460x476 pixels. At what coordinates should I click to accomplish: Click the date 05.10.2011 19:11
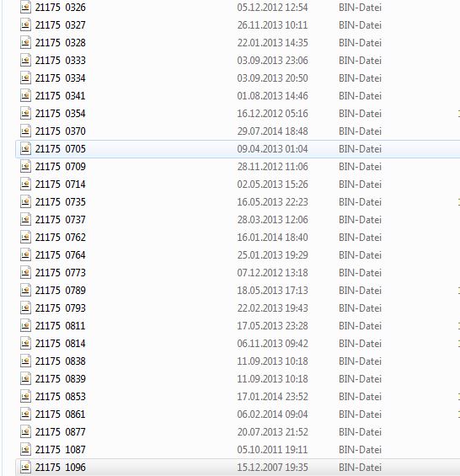point(272,449)
